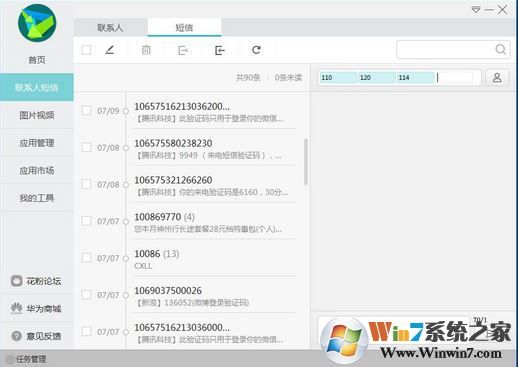Open the 花粉论坛 forum link

[x=36, y=281]
